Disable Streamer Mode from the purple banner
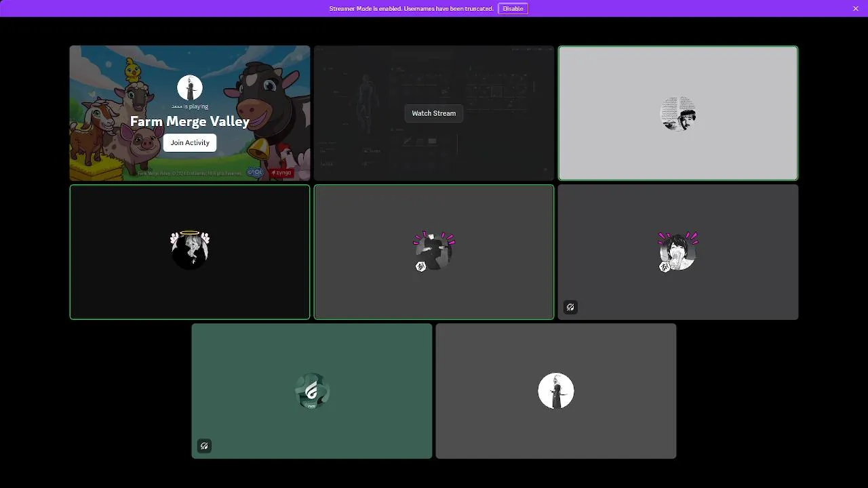Screen dimensions: 868x488 click(513, 8)
